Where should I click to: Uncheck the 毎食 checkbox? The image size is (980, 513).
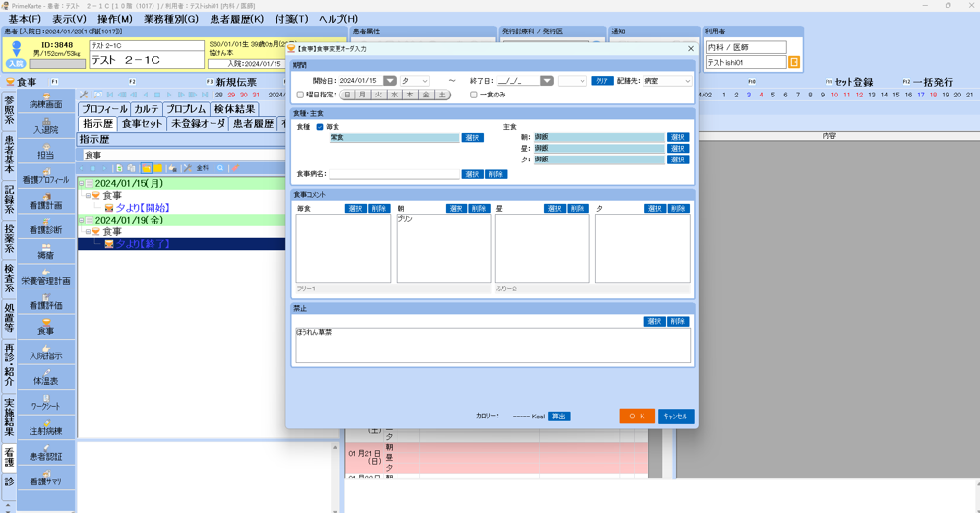tap(320, 126)
